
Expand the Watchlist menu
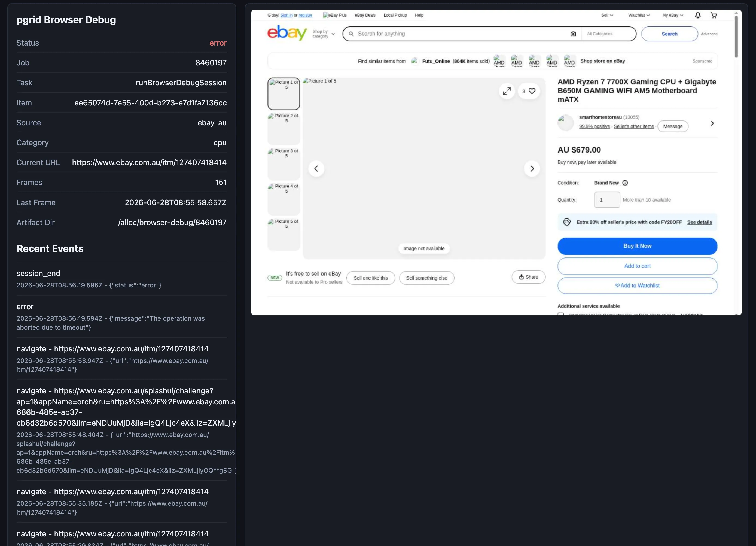(x=639, y=15)
